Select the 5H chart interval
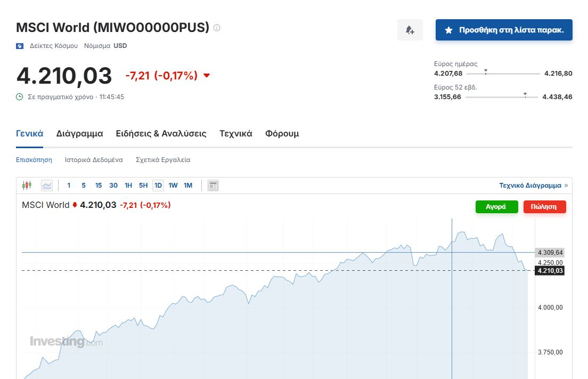Image resolution: width=588 pixels, height=379 pixels. tap(143, 186)
